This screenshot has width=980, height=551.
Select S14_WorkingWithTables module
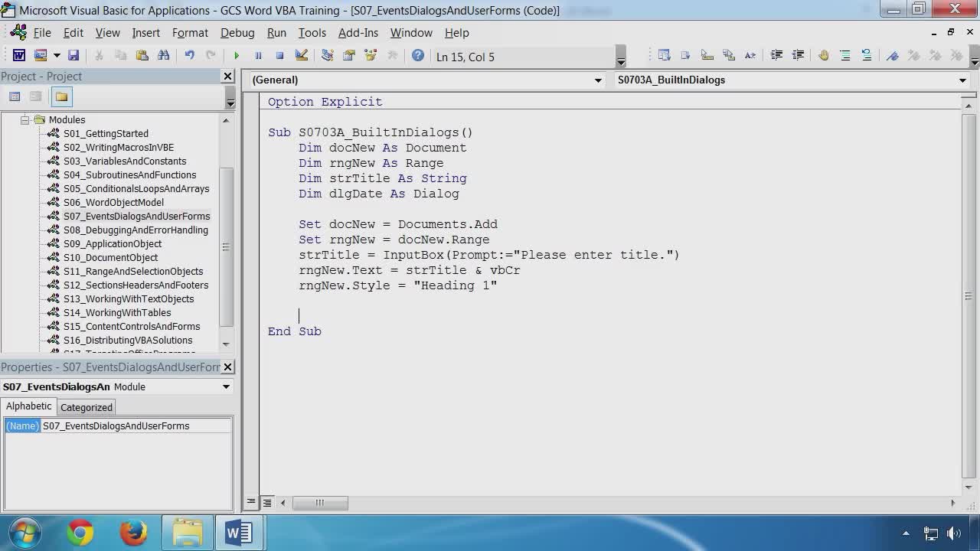pos(117,312)
